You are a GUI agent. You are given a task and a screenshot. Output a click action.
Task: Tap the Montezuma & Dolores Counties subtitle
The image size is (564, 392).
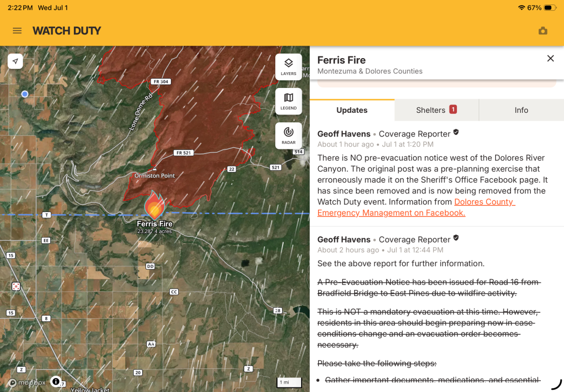tap(370, 71)
